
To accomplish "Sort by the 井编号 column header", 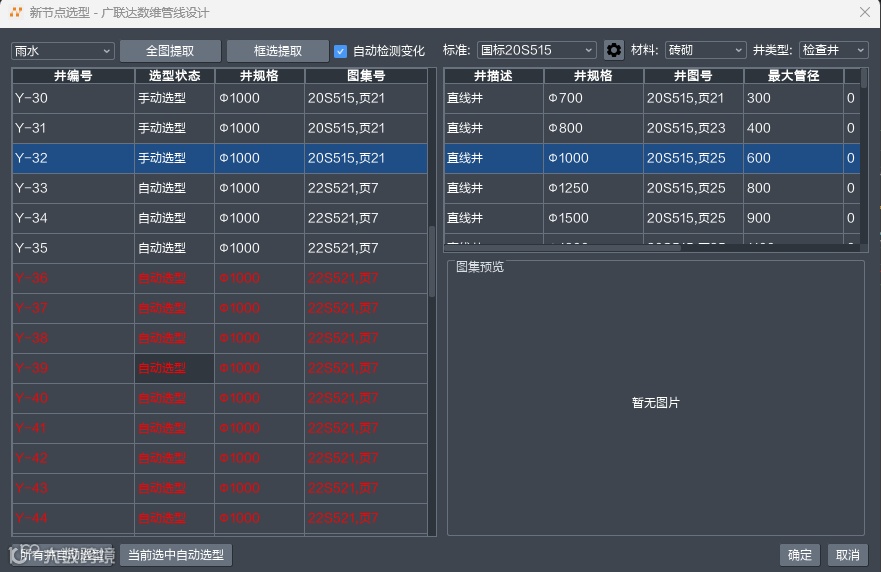I will click(73, 76).
